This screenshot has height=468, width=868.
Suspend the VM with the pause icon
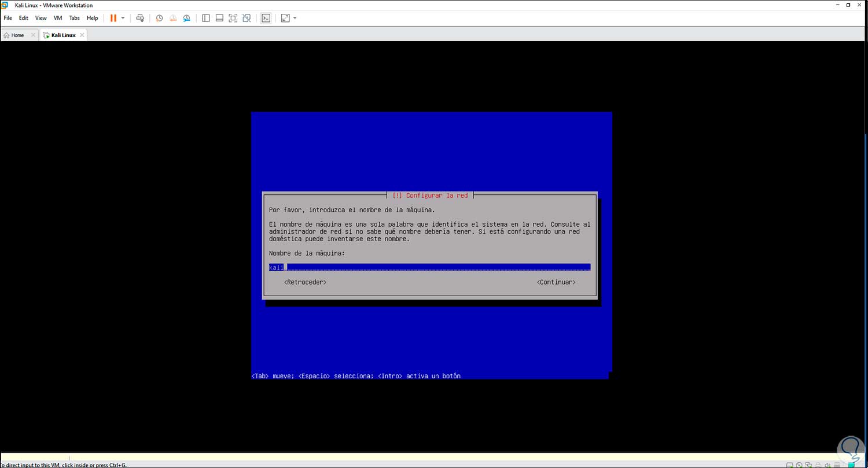tap(113, 18)
